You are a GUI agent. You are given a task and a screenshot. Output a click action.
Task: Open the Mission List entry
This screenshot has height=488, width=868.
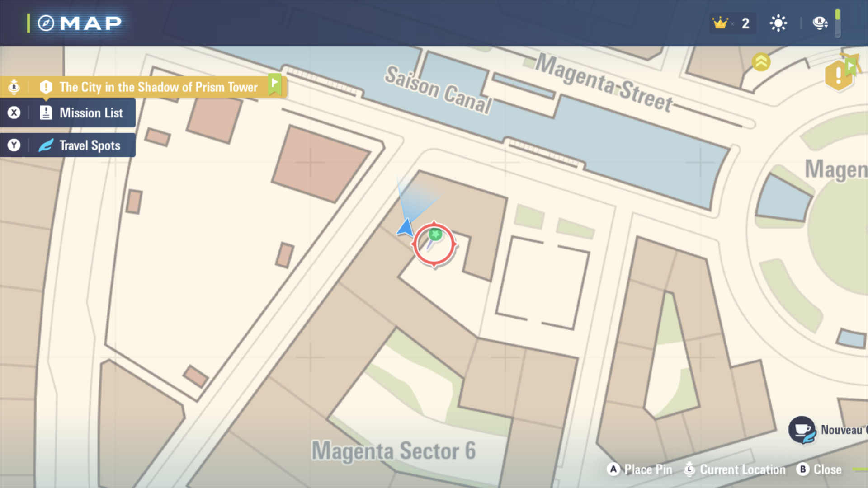coord(68,113)
